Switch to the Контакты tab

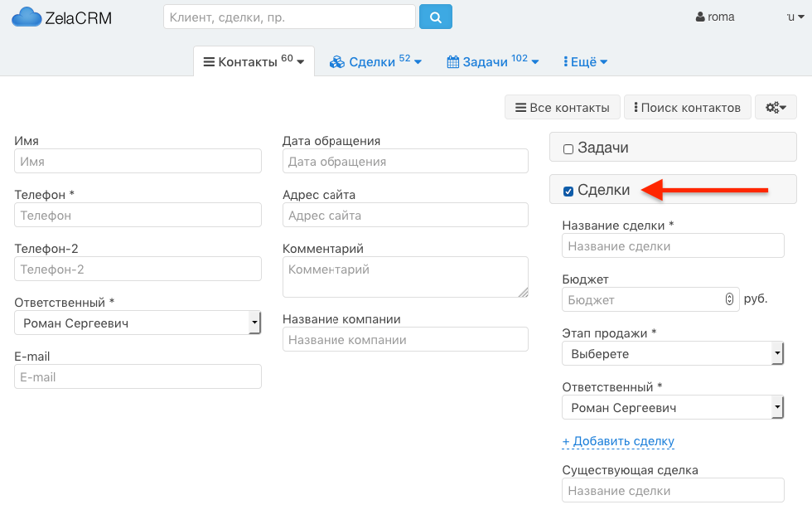(254, 61)
